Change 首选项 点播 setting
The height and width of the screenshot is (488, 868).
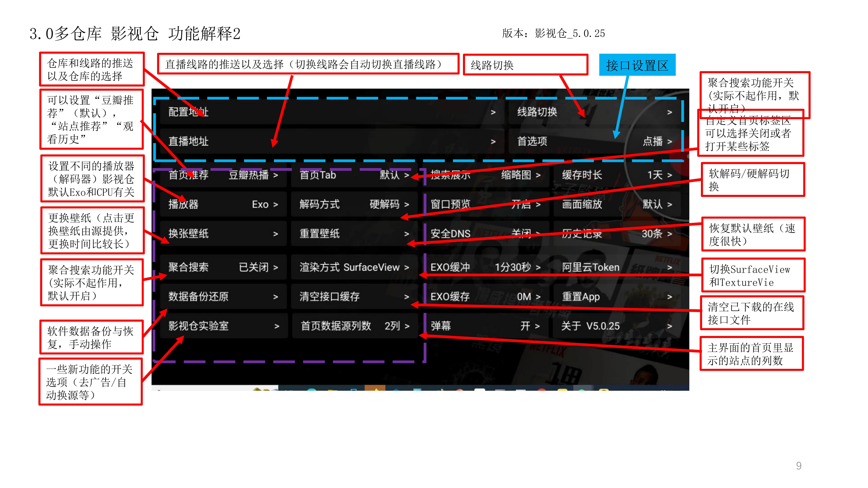tap(594, 141)
